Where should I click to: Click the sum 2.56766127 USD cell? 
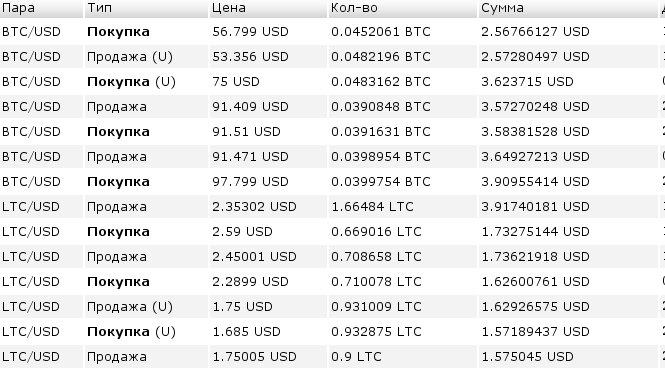tap(568, 32)
